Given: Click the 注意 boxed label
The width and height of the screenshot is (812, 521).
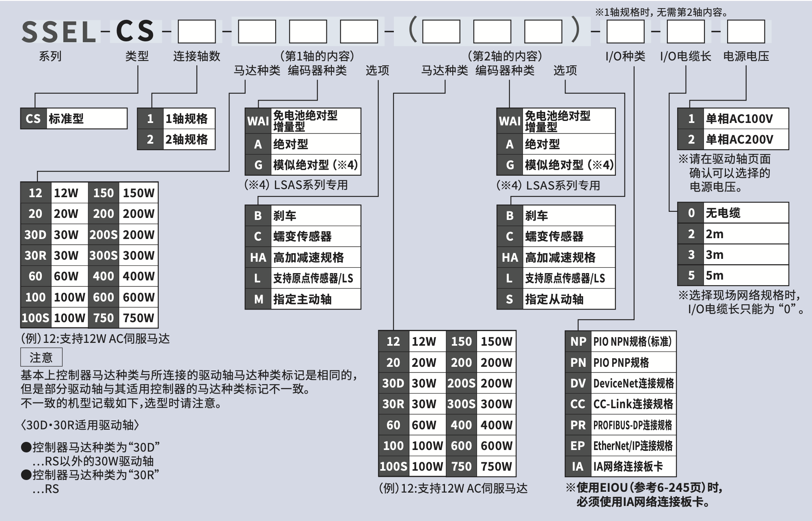Looking at the screenshot, I should coord(41,357).
